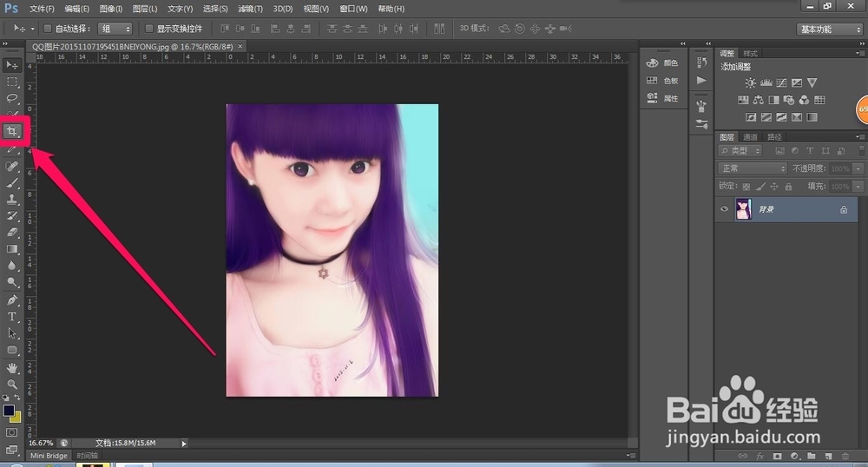Select the Brush tool

[x=11, y=182]
